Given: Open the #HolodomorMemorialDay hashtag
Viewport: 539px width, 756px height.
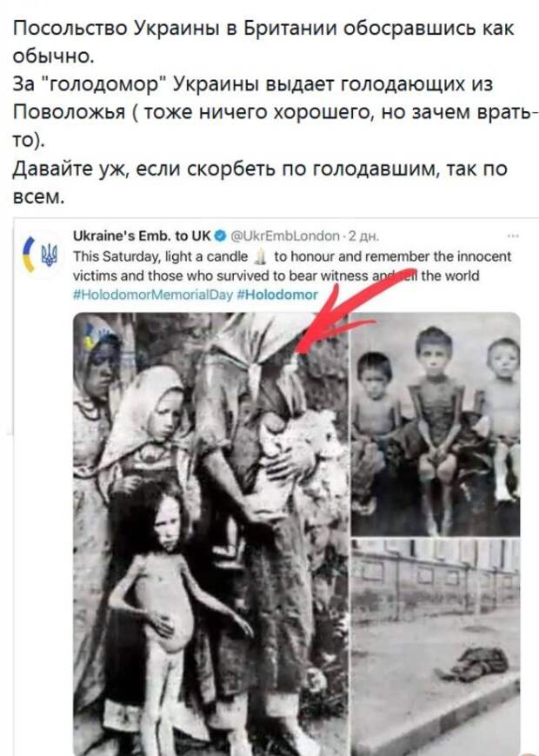Looking at the screenshot, I should point(152,295).
